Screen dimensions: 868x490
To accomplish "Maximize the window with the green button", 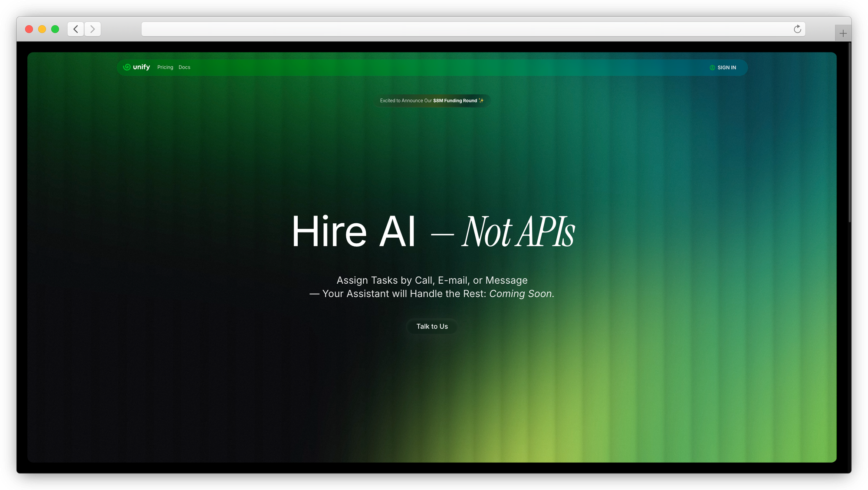I will (x=55, y=29).
